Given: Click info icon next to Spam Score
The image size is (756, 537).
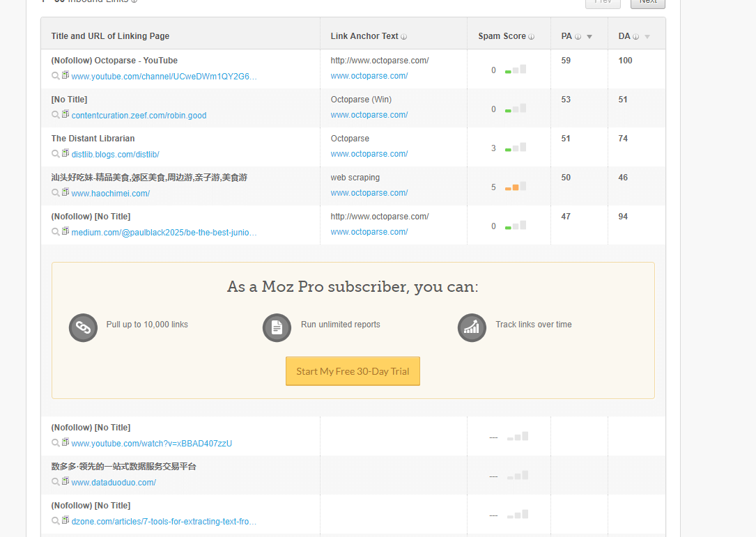Looking at the screenshot, I should pos(532,37).
